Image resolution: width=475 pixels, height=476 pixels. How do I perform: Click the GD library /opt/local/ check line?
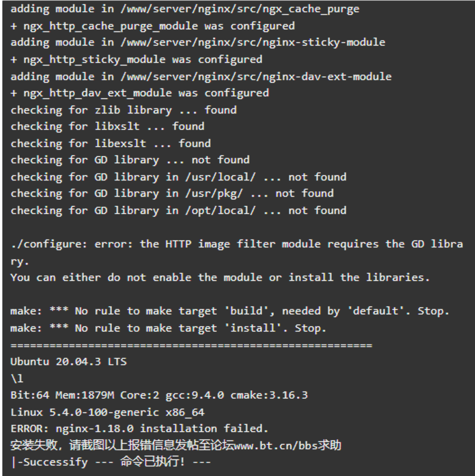click(x=179, y=210)
